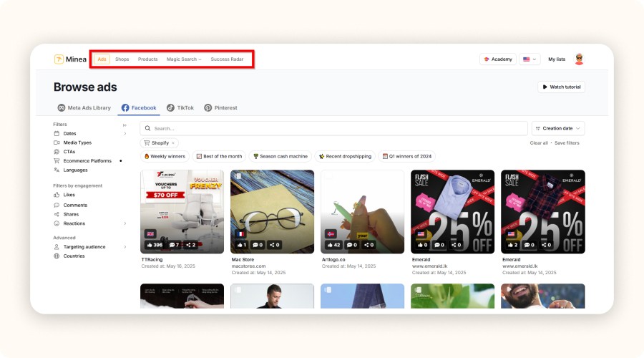
Task: Open Success Radar
Action: click(227, 59)
